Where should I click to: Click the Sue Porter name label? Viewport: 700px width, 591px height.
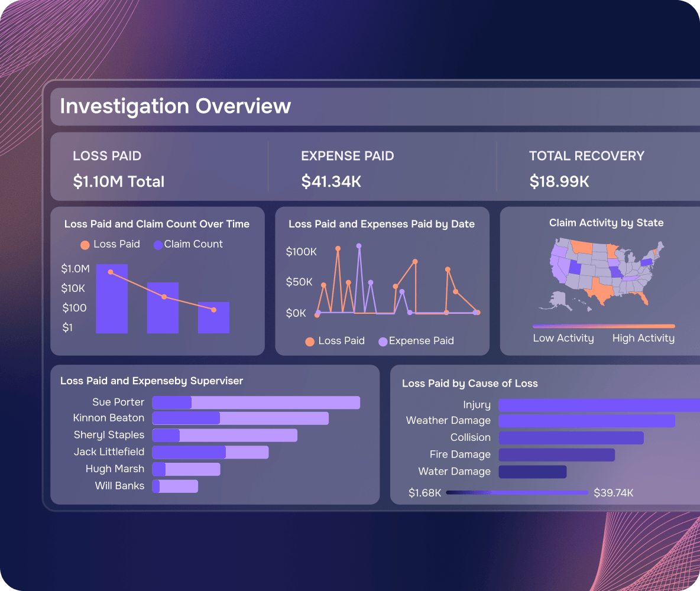pos(118,402)
